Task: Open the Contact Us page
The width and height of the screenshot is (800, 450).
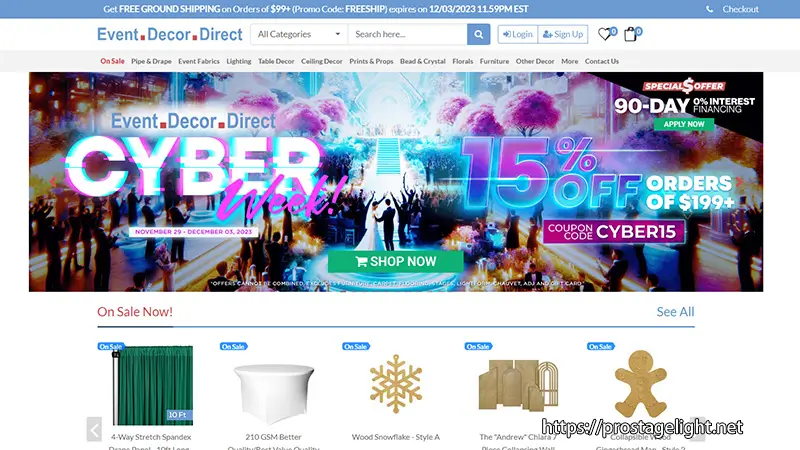Action: pyautogui.click(x=602, y=61)
